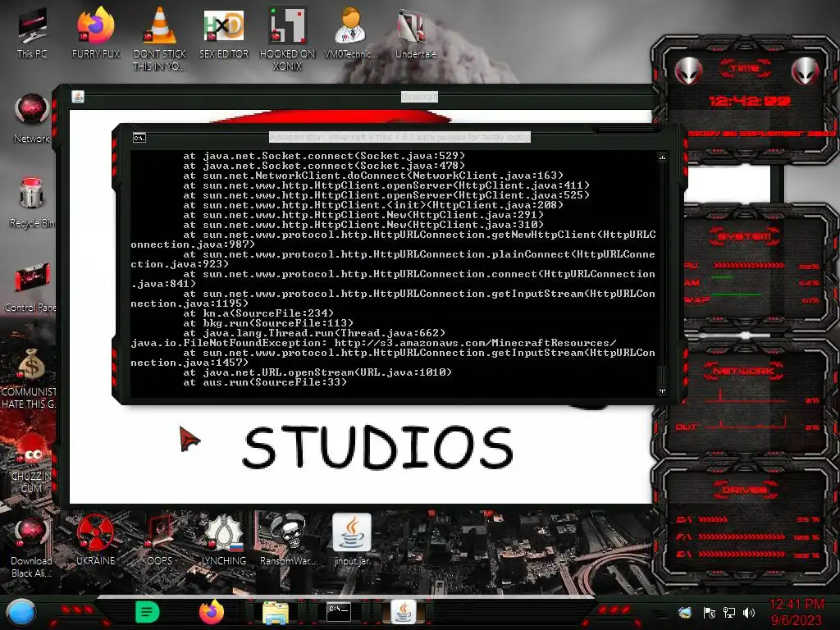
Task: Open the Recycle Bin icon
Action: pos(32,203)
